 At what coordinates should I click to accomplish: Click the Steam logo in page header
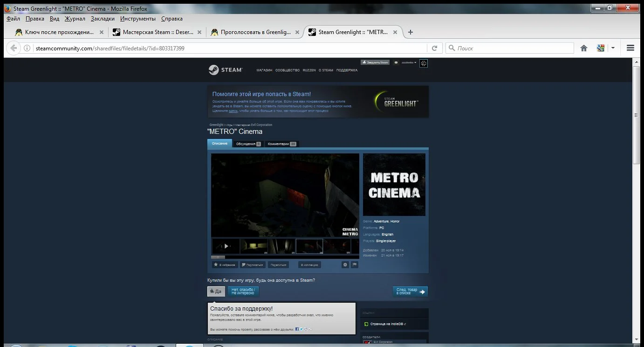tap(226, 70)
